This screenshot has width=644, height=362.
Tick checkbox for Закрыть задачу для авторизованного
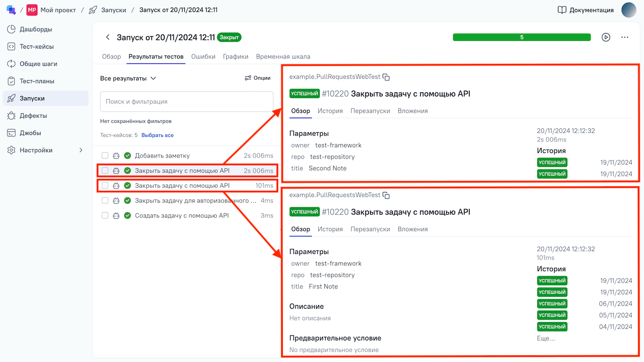(105, 200)
